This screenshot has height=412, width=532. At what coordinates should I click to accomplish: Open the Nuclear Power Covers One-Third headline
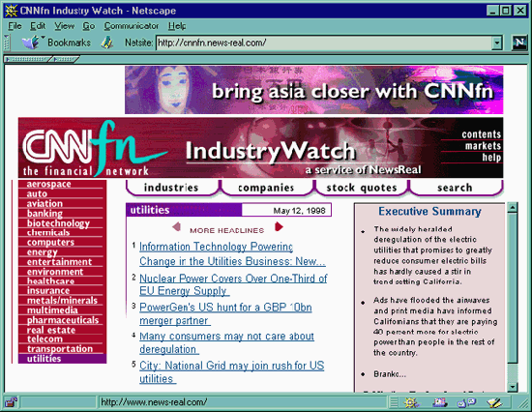[233, 284]
